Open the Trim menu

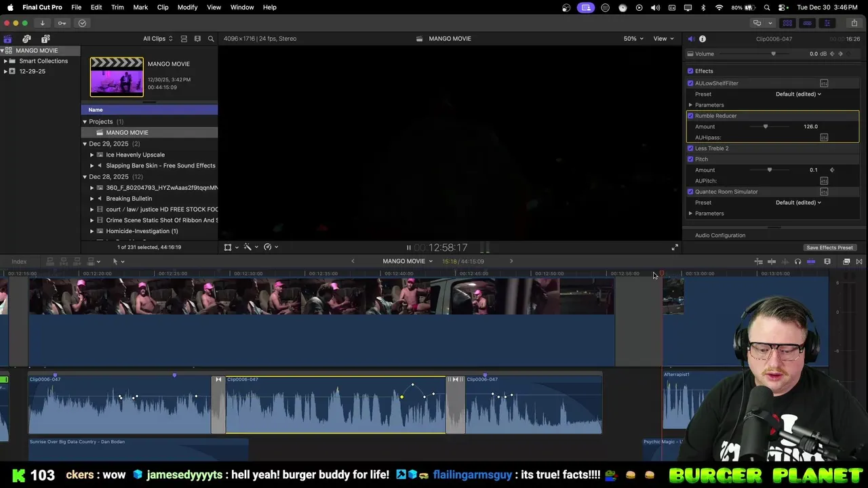coord(117,7)
